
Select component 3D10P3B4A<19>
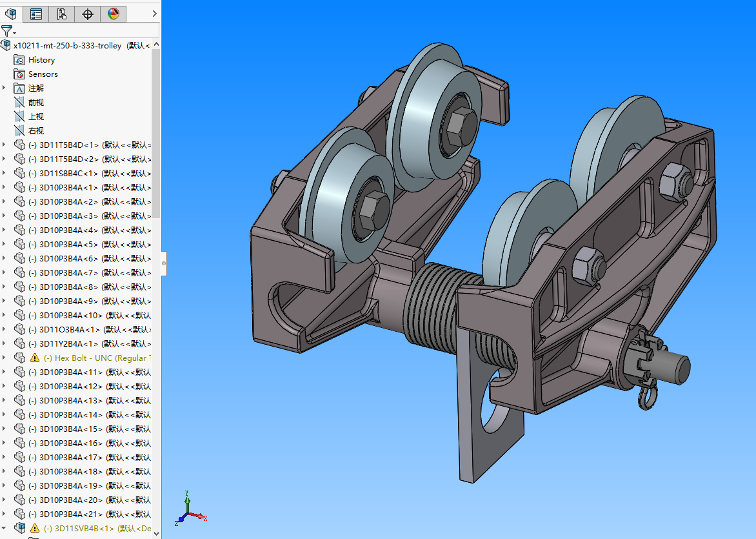tap(89, 485)
